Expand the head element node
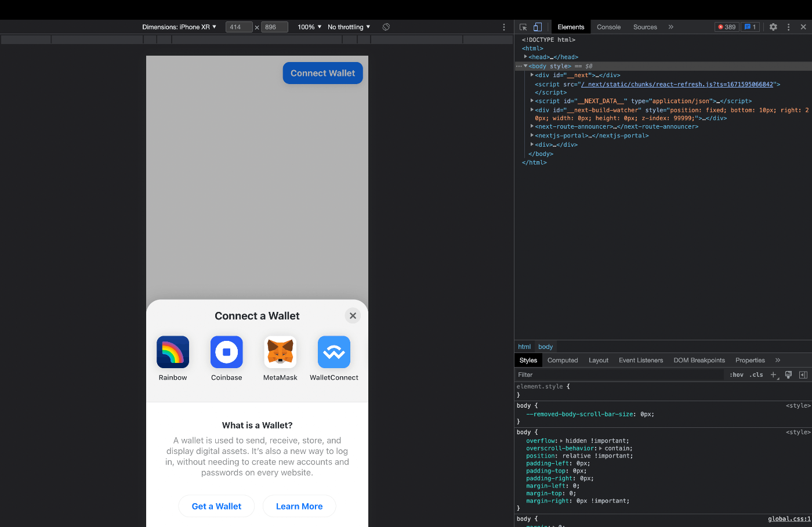812x527 pixels. [525, 57]
